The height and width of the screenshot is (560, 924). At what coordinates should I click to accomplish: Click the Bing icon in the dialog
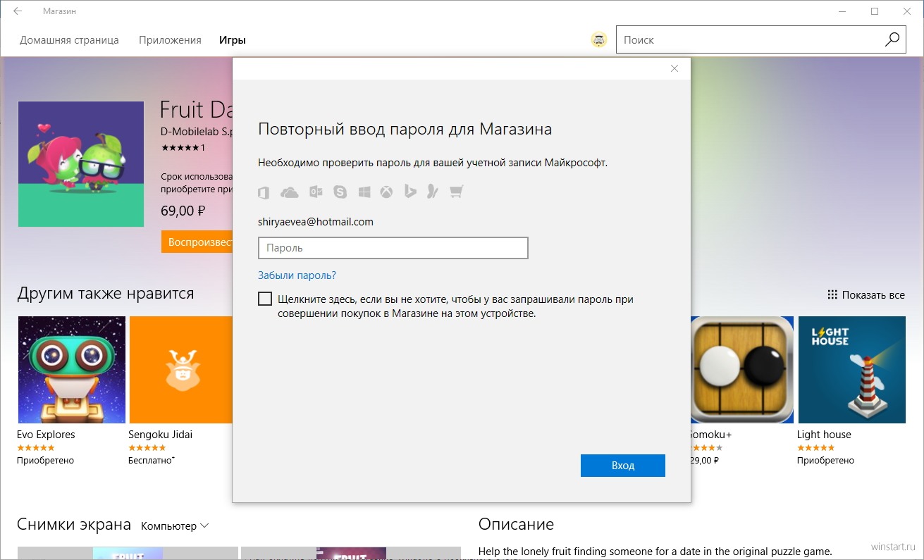410,192
